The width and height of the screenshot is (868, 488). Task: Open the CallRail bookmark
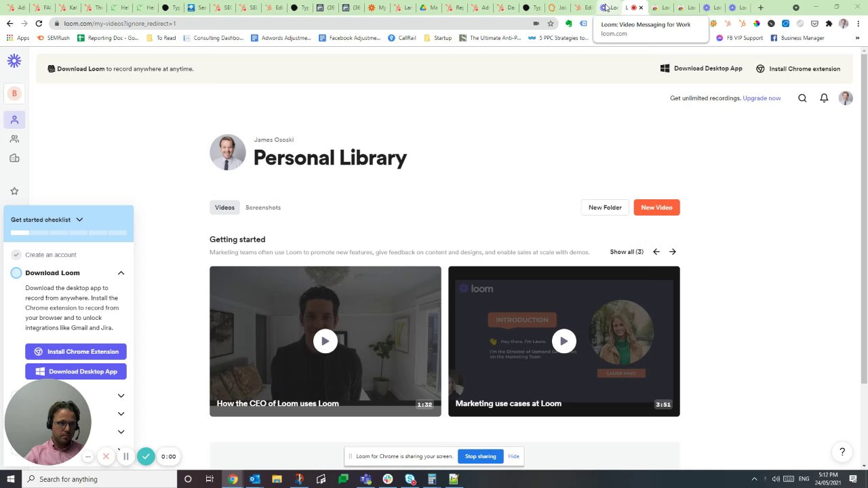pyautogui.click(x=402, y=38)
